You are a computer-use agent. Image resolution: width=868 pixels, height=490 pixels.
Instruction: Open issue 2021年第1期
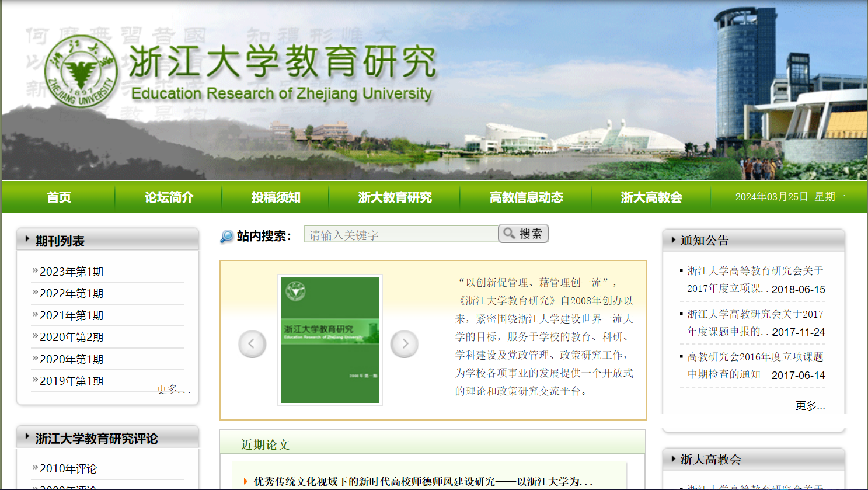(x=71, y=315)
